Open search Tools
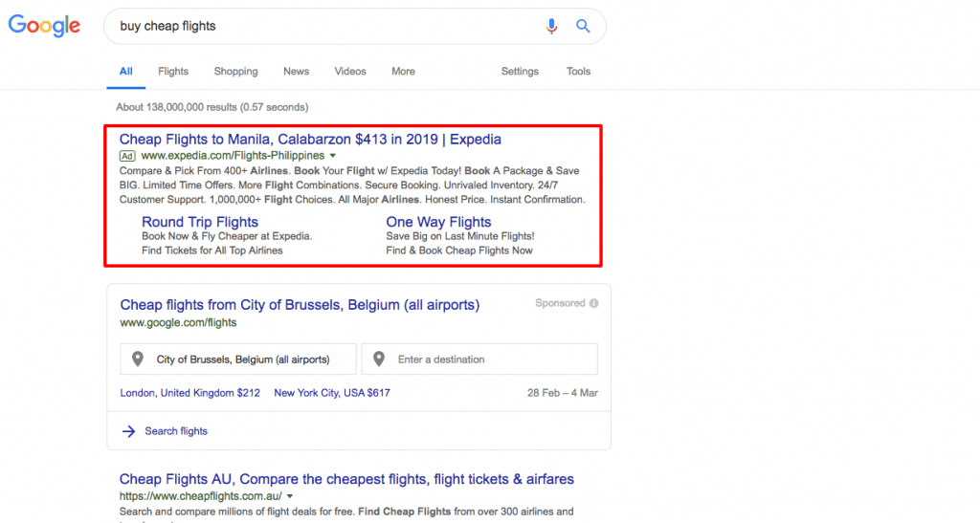 (578, 71)
